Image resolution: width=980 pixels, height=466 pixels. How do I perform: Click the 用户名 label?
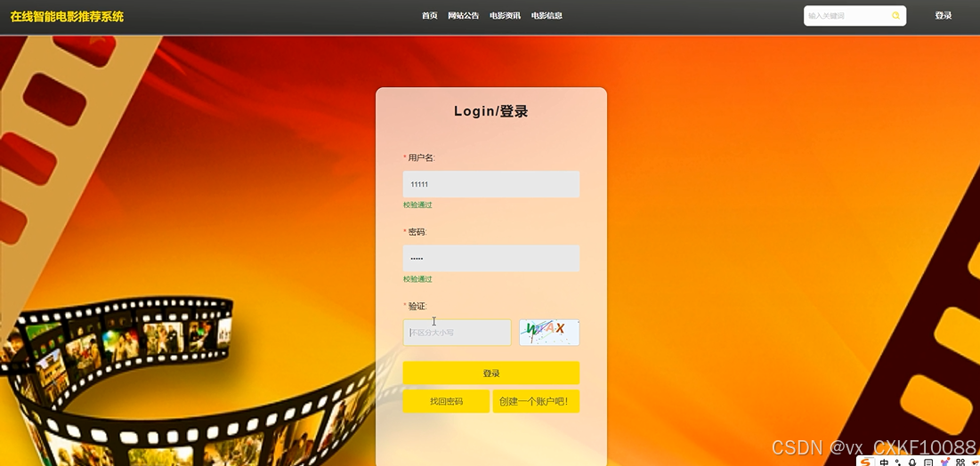coord(421,157)
